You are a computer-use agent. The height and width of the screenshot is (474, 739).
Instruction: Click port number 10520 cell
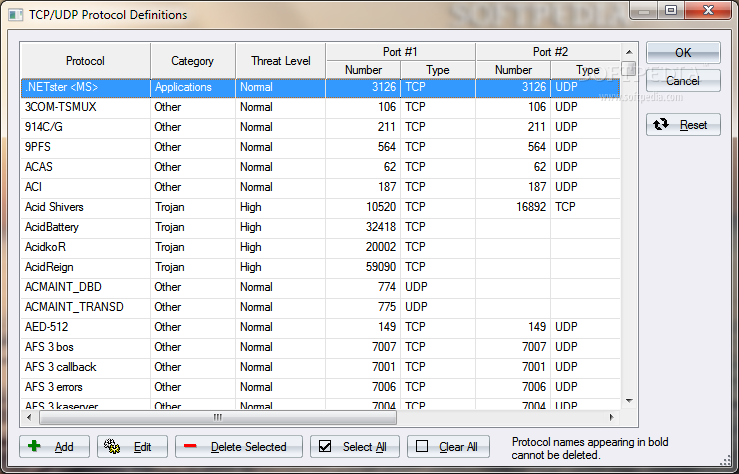pos(363,207)
